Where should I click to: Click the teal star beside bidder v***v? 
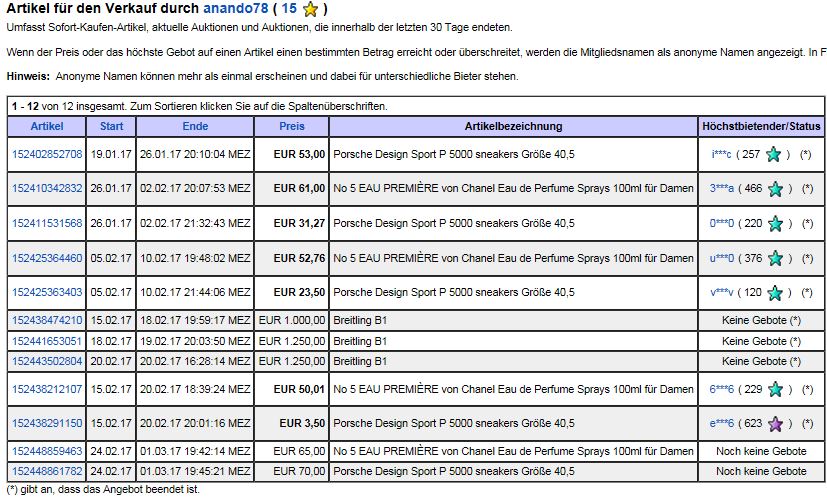[x=775, y=293]
